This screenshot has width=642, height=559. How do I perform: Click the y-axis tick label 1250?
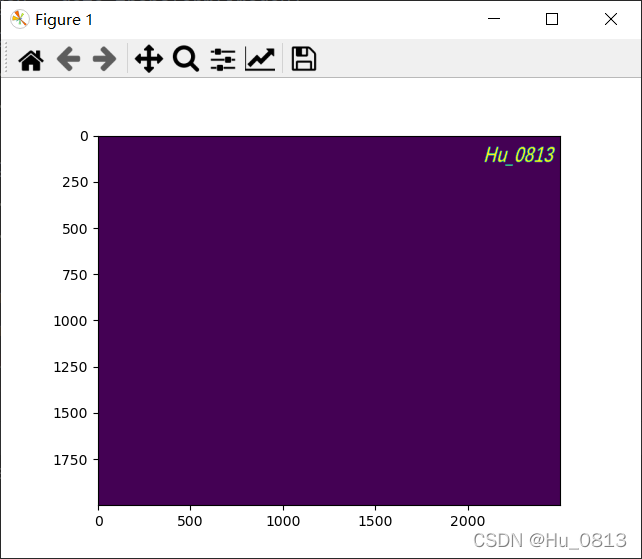tap(71, 367)
